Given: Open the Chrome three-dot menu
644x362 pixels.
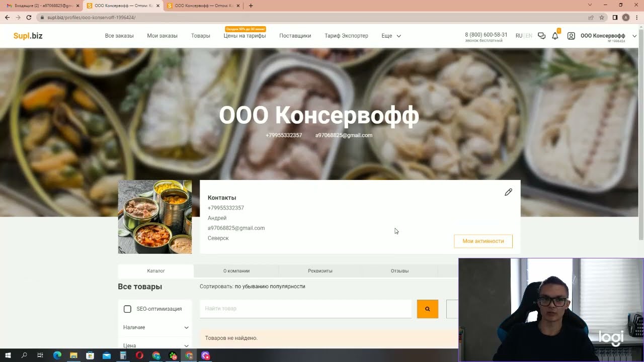Looking at the screenshot, I should [637, 17].
